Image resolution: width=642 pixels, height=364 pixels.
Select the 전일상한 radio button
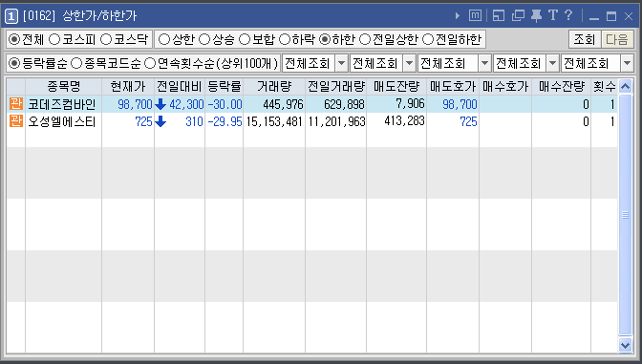click(364, 39)
